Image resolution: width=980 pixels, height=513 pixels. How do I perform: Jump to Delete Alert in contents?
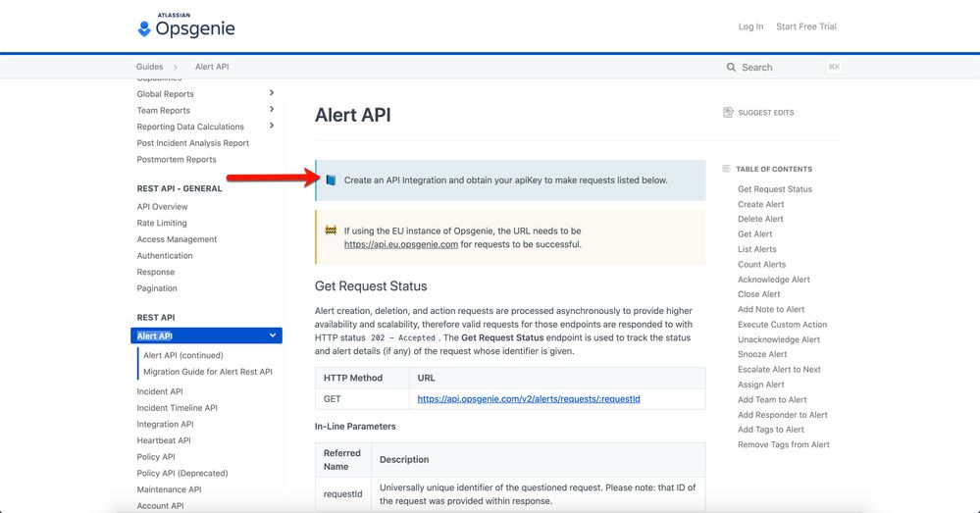point(760,219)
